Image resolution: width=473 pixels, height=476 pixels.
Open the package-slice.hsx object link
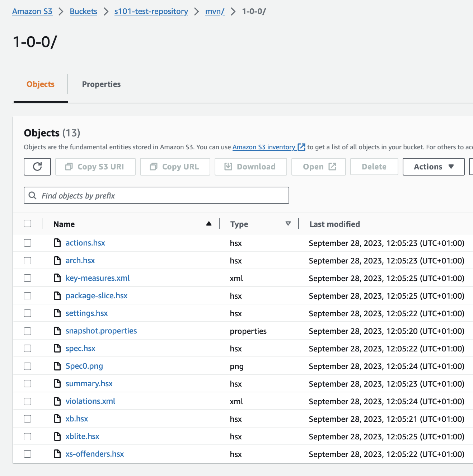pyautogui.click(x=97, y=296)
